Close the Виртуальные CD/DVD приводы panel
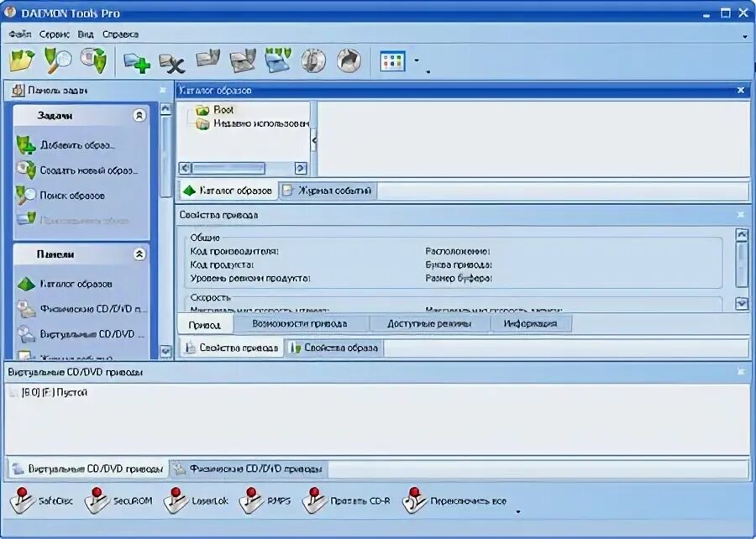The image size is (756, 539). point(741,372)
